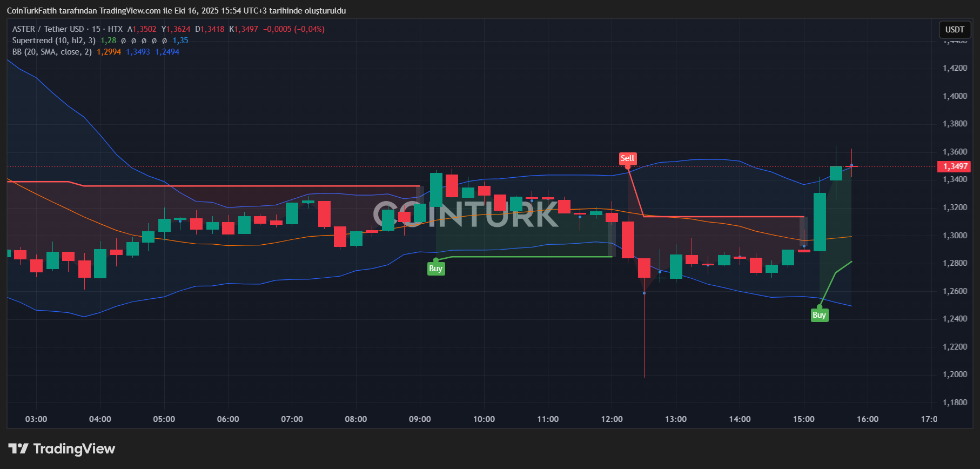The image size is (980, 469).
Task: Click the high value Y1,3624
Action: coord(176,29)
